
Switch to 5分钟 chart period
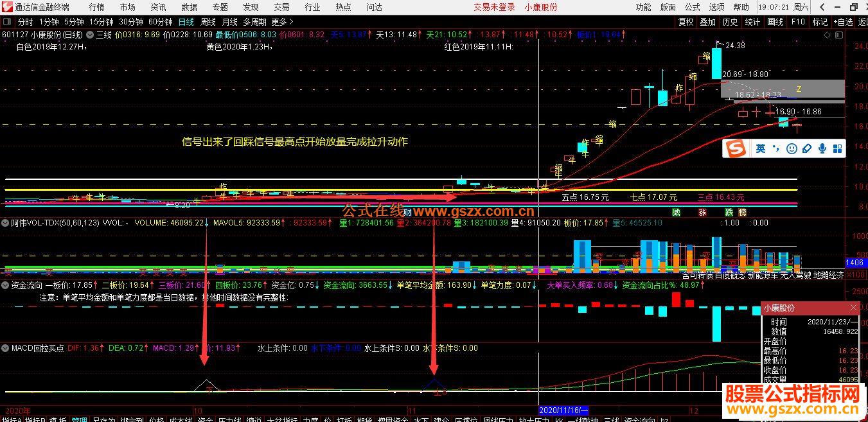tap(74, 21)
